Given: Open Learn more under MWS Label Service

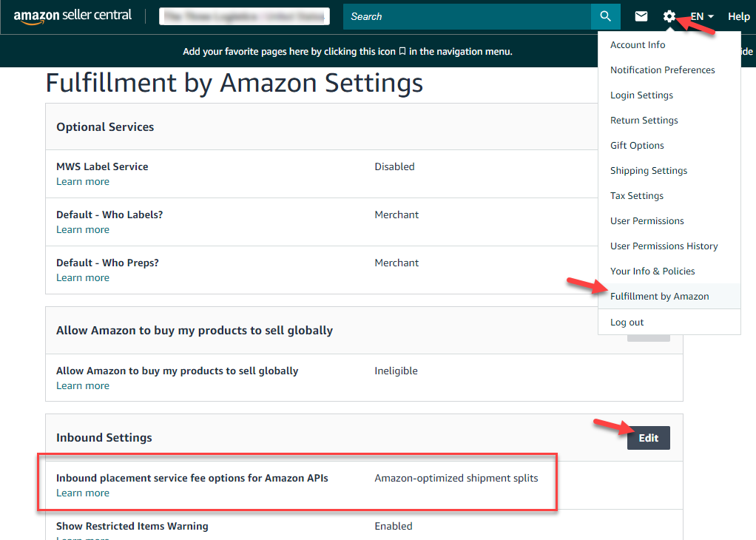Looking at the screenshot, I should click(x=83, y=181).
